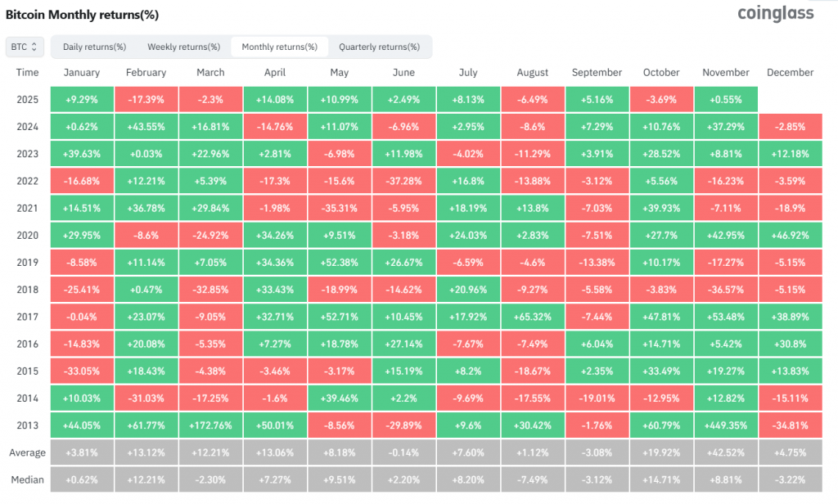This screenshot has height=504, width=838.
Task: Click the -37.28% June 2022 cell
Action: pyautogui.click(x=403, y=181)
